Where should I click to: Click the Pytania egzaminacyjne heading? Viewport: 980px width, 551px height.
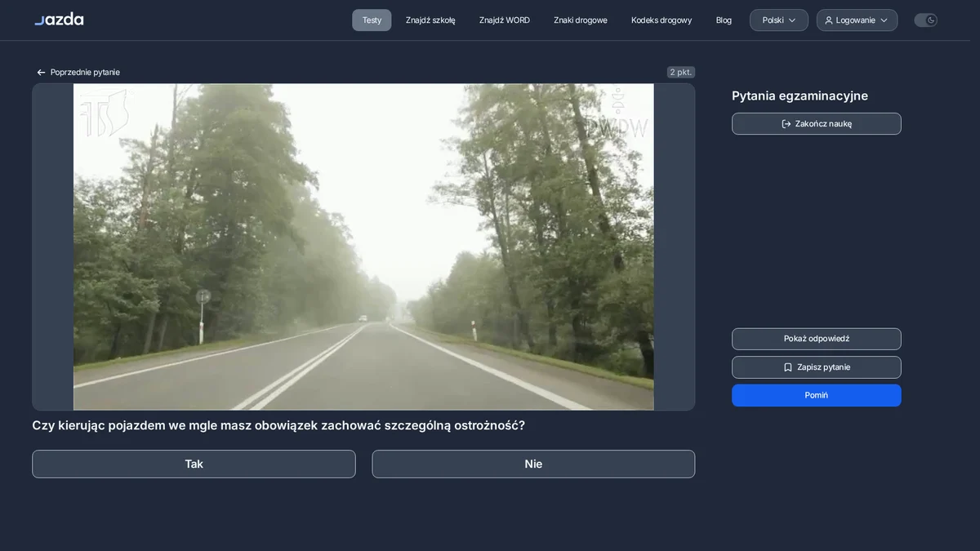(800, 96)
